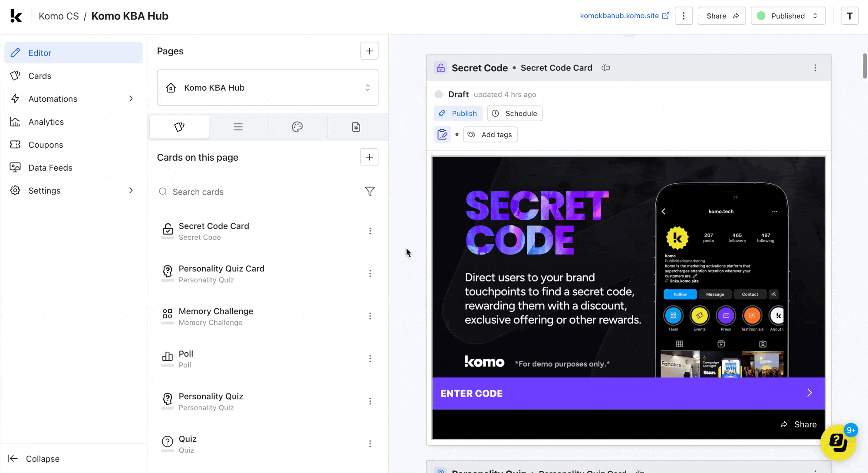
Task: Expand the Settings sidebar submenu
Action: (131, 191)
